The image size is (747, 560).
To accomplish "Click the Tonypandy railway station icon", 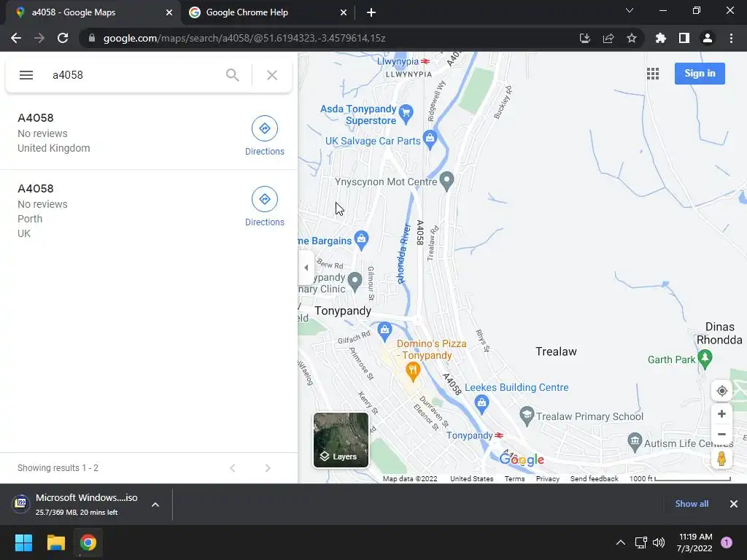I will click(x=499, y=435).
